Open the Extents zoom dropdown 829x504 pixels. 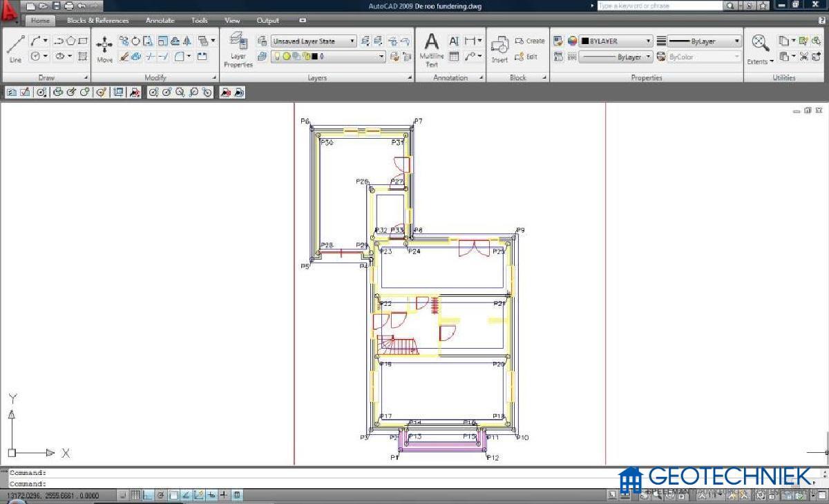pyautogui.click(x=761, y=61)
